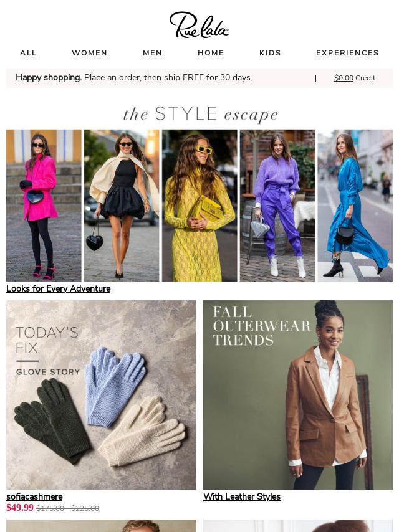Open the EXPERIENCES tab
This screenshot has height=532, width=399.
click(x=347, y=53)
